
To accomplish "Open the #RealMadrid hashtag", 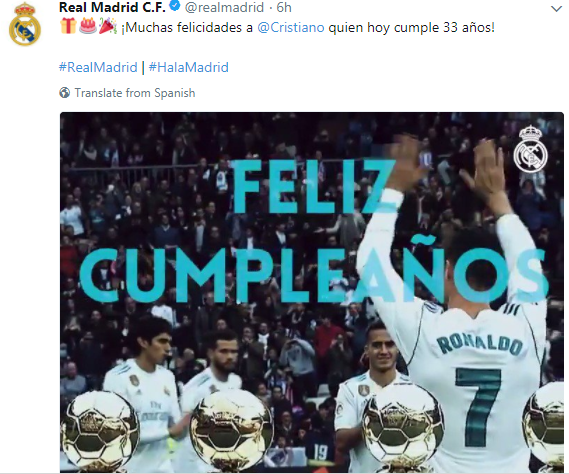I will tap(98, 68).
